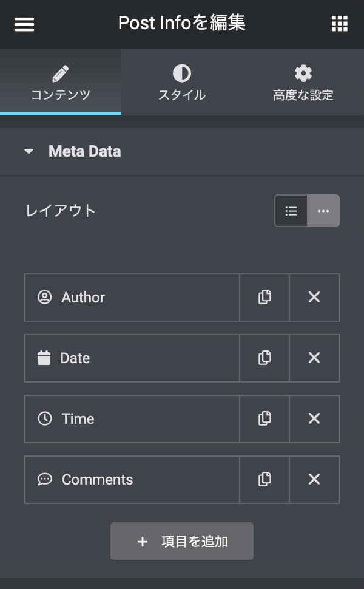Click the 項目を追加 button
The image size is (364, 589).
pos(182,541)
